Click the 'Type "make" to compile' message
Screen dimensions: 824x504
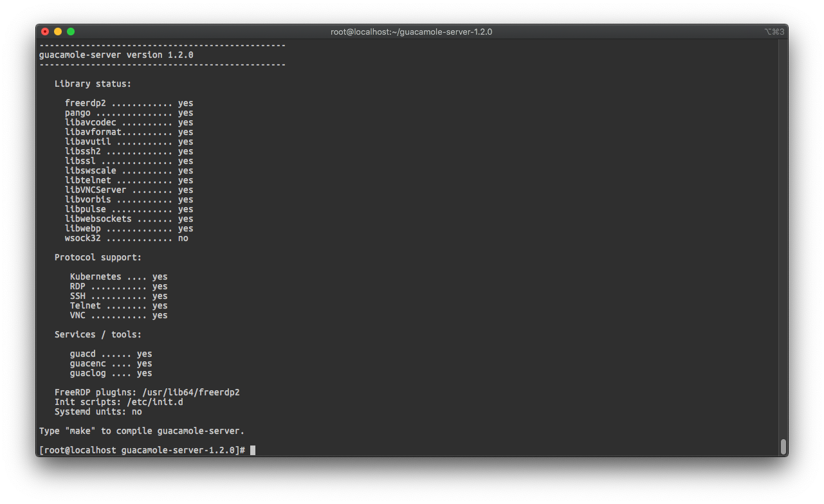point(142,431)
